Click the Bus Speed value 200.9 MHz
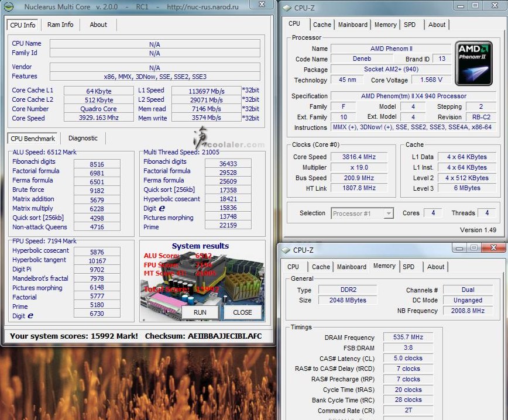The height and width of the screenshot is (420, 508). click(x=359, y=178)
